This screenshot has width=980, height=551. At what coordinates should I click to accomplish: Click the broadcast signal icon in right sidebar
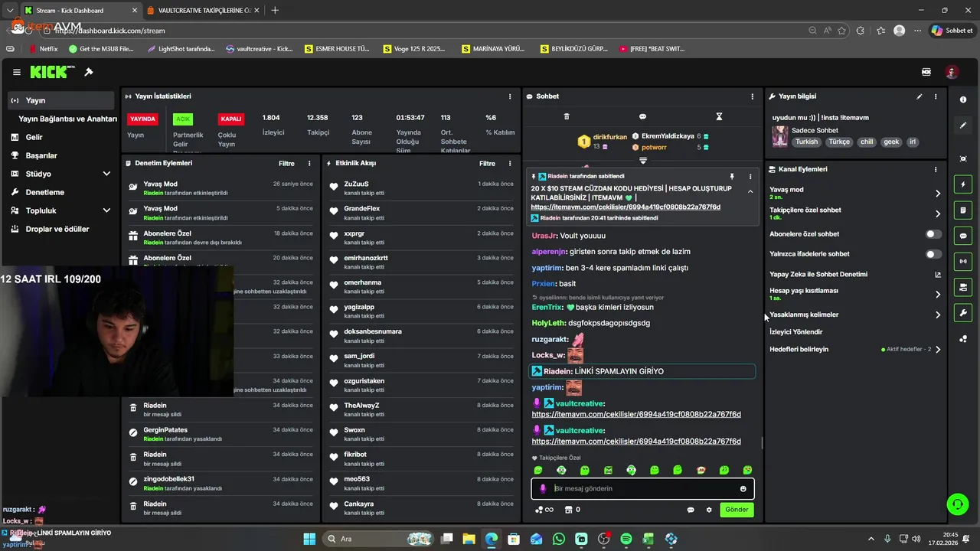(x=963, y=262)
